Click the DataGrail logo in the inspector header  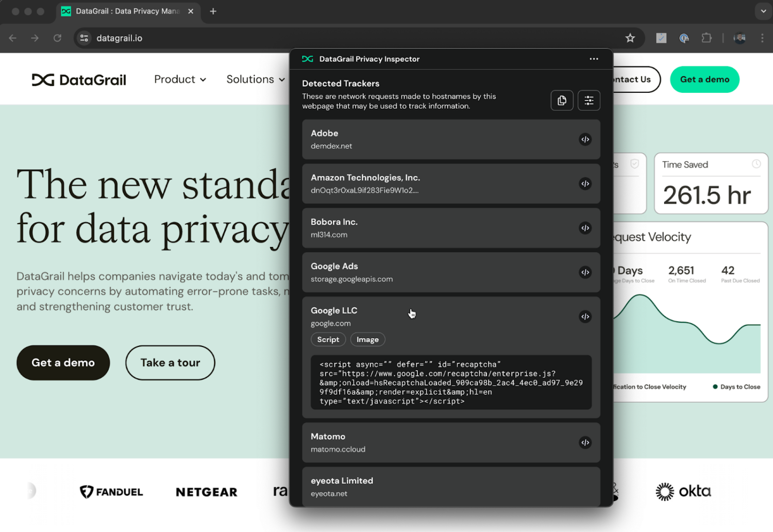[308, 59]
